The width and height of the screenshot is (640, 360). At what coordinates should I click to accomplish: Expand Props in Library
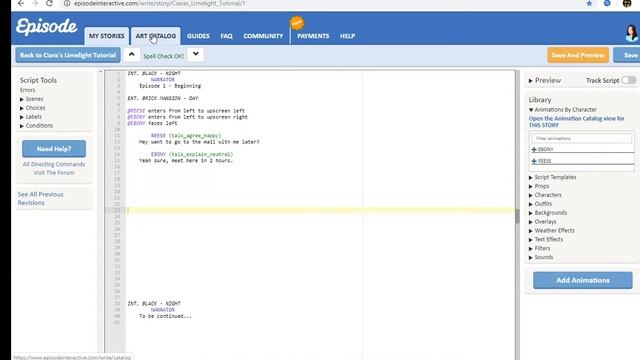[x=539, y=186]
